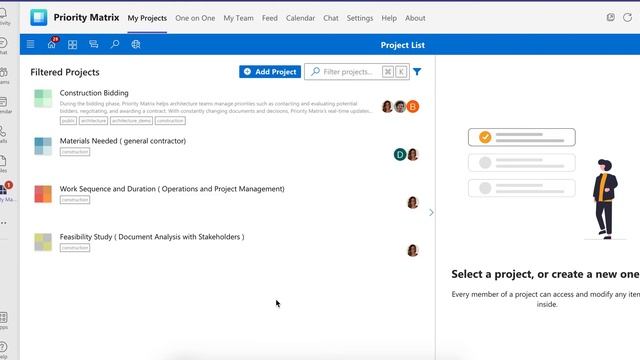Open the Home icon with the notification badge
Image resolution: width=640 pixels, height=360 pixels.
click(52, 44)
